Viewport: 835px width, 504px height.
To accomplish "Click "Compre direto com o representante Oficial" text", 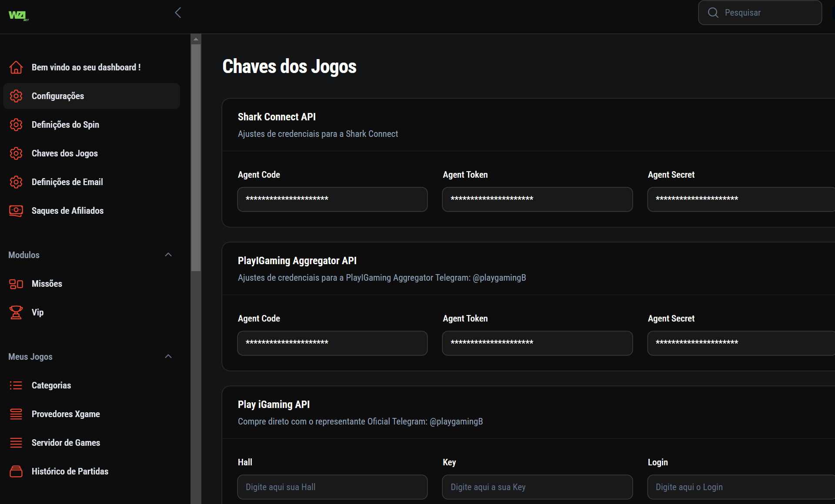I will point(313,421).
